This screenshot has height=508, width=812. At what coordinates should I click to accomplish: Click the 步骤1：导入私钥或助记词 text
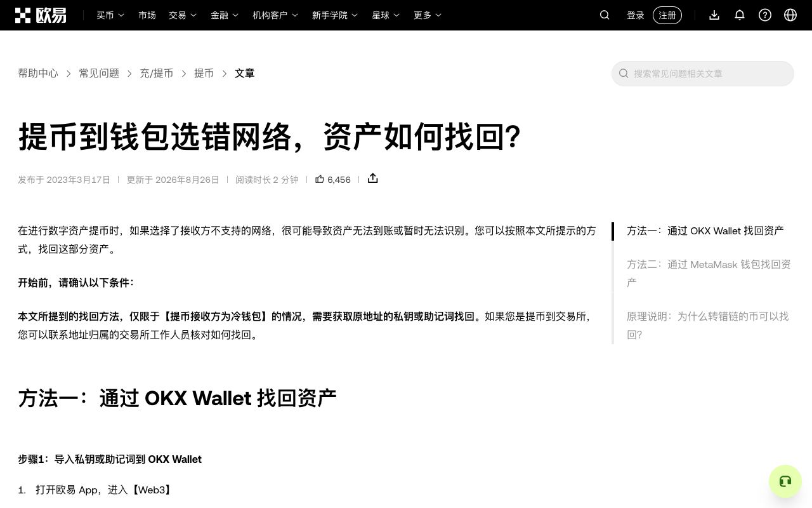pos(110,459)
